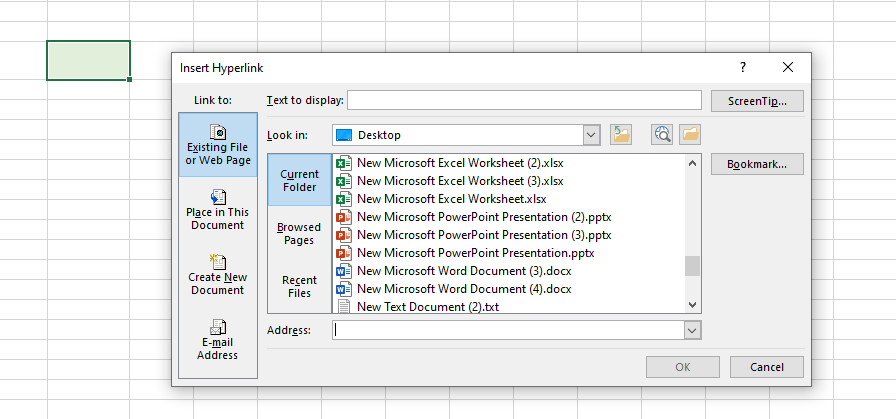Select New Microsoft Excel Worksheet (2).xlsx file name
Screen dimensions: 896x419
point(460,163)
